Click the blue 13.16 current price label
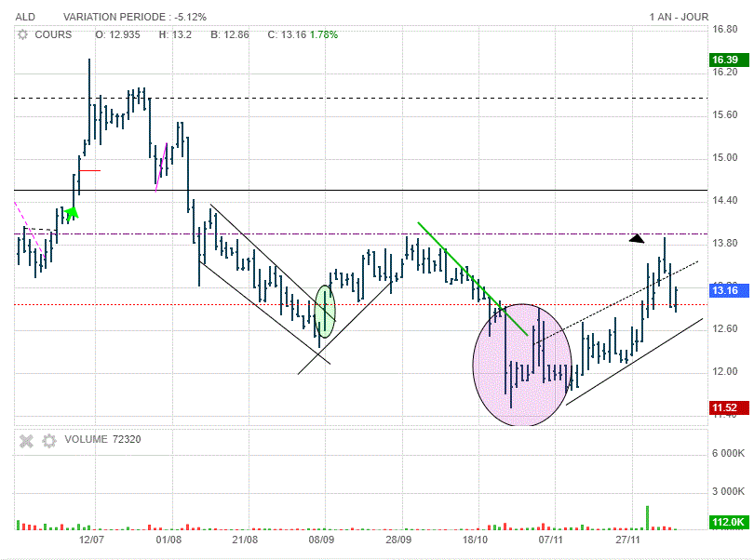Viewport: 754px width, 560px height. (729, 290)
